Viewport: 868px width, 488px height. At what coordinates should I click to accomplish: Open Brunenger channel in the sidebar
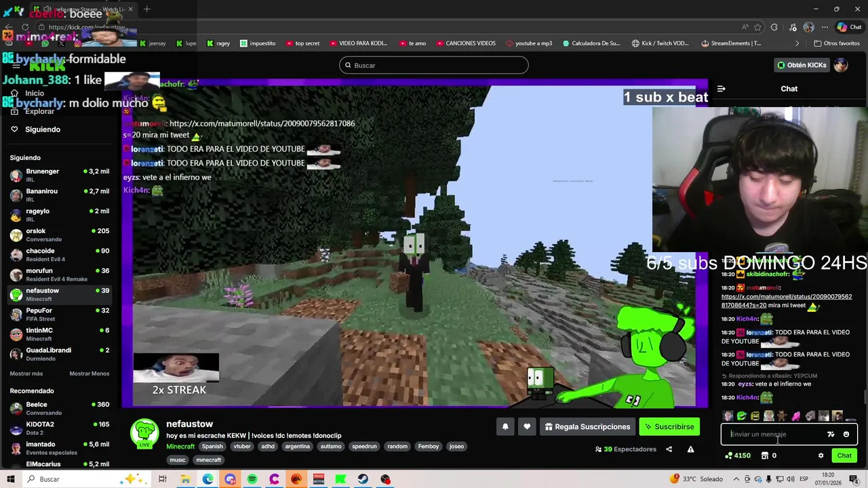point(60,176)
